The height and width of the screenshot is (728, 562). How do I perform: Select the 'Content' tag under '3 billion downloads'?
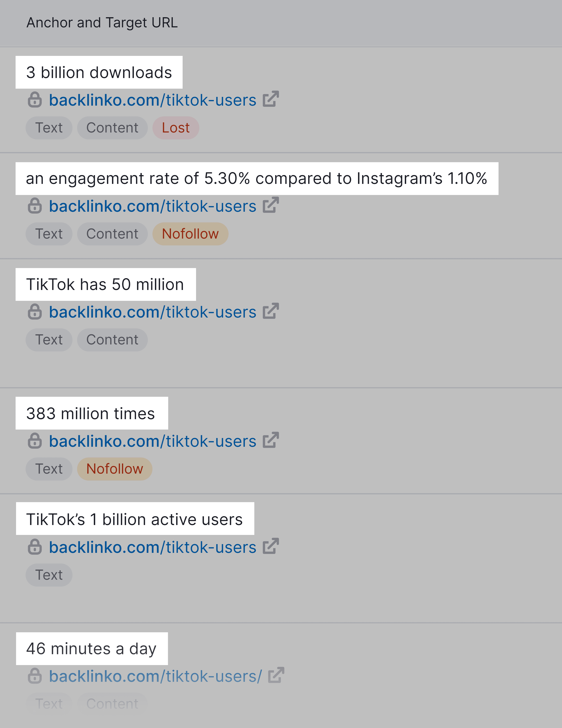[112, 128]
